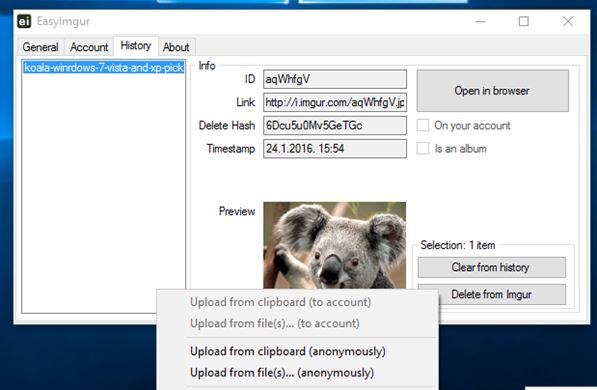Click the Delete from Imgur button

(492, 294)
